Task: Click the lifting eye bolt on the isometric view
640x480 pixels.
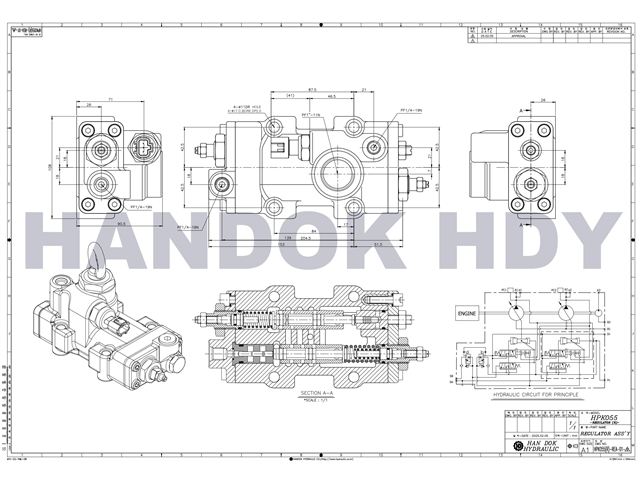Action: pyautogui.click(x=97, y=258)
